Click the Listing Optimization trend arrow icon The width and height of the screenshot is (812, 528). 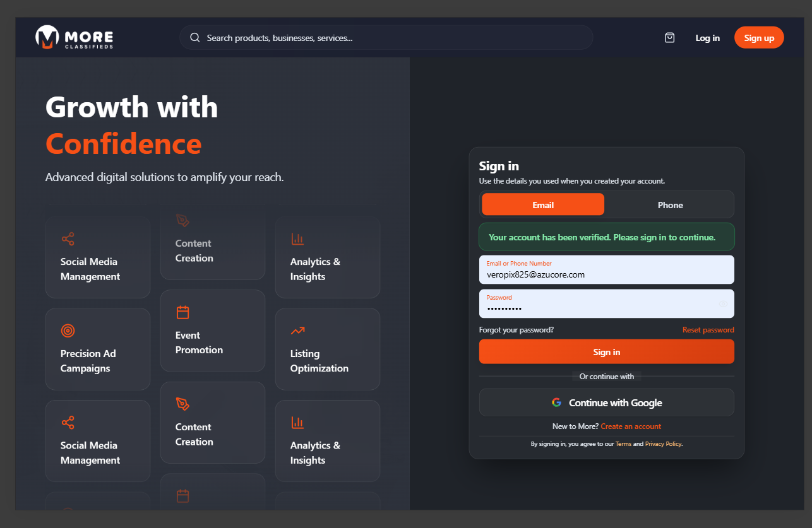297,331
